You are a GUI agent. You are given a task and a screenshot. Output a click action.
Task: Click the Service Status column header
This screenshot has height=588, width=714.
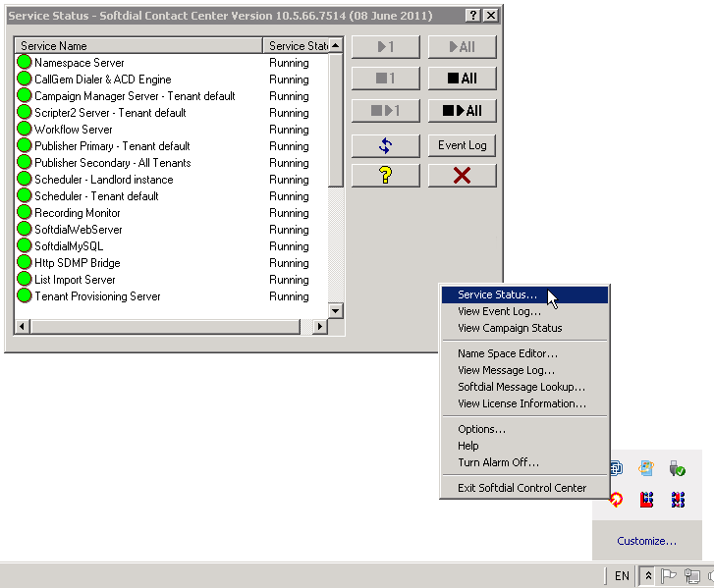point(296,46)
